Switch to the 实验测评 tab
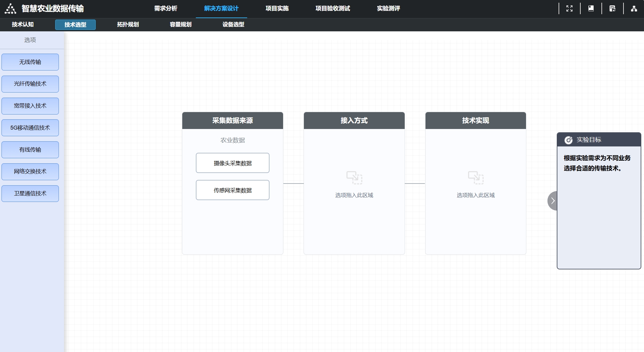This screenshot has width=644, height=352. 388,8
